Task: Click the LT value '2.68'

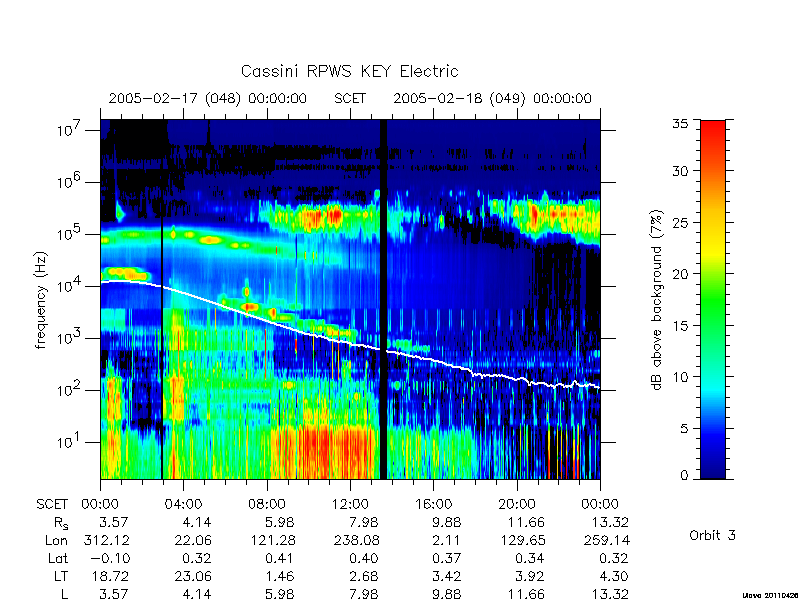Action: pos(364,576)
